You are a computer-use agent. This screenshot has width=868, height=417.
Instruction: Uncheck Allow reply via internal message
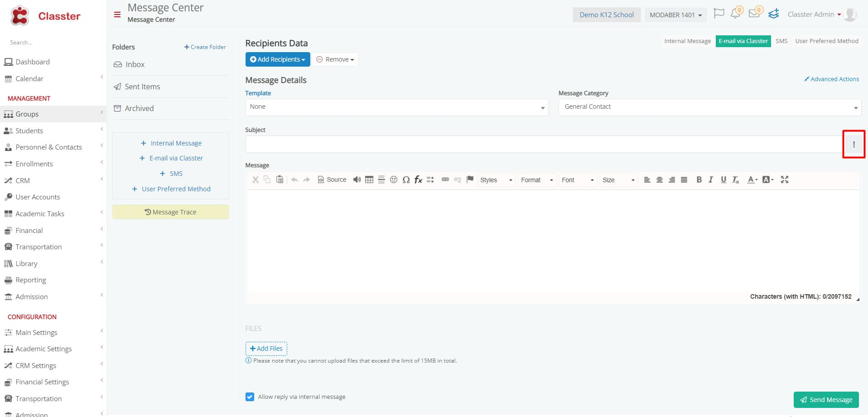pyautogui.click(x=250, y=397)
